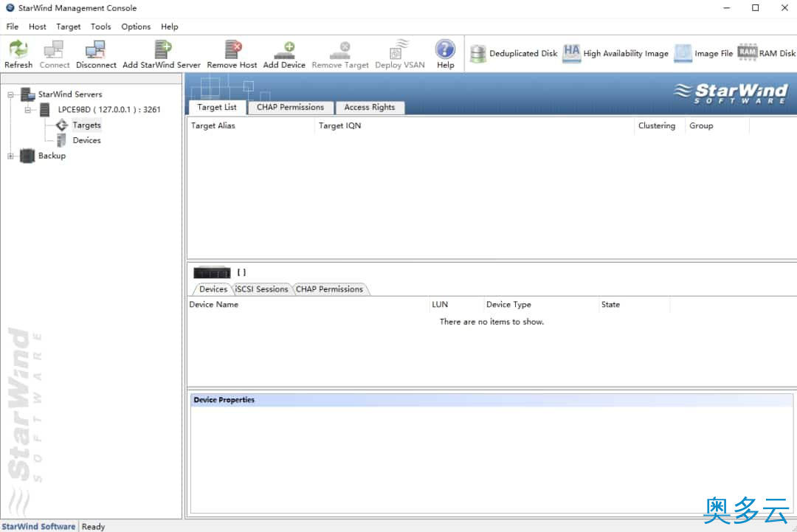797x532 pixels.
Task: Click the High Availability Image icon
Action: (571, 53)
